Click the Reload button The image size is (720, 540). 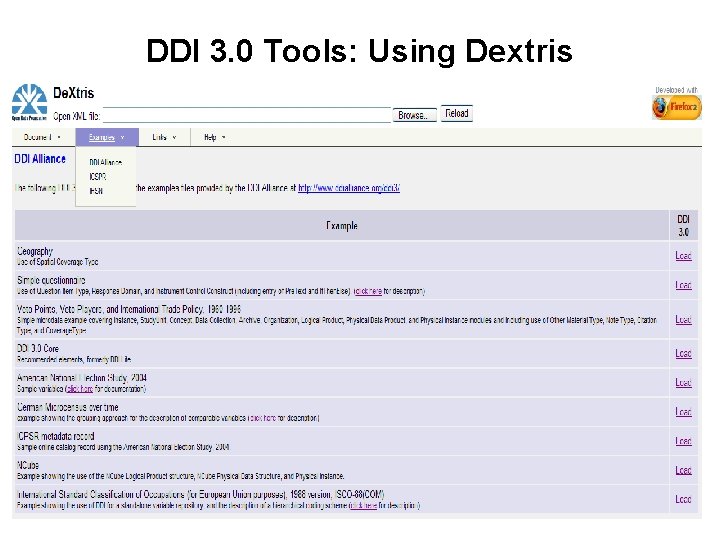(x=457, y=113)
